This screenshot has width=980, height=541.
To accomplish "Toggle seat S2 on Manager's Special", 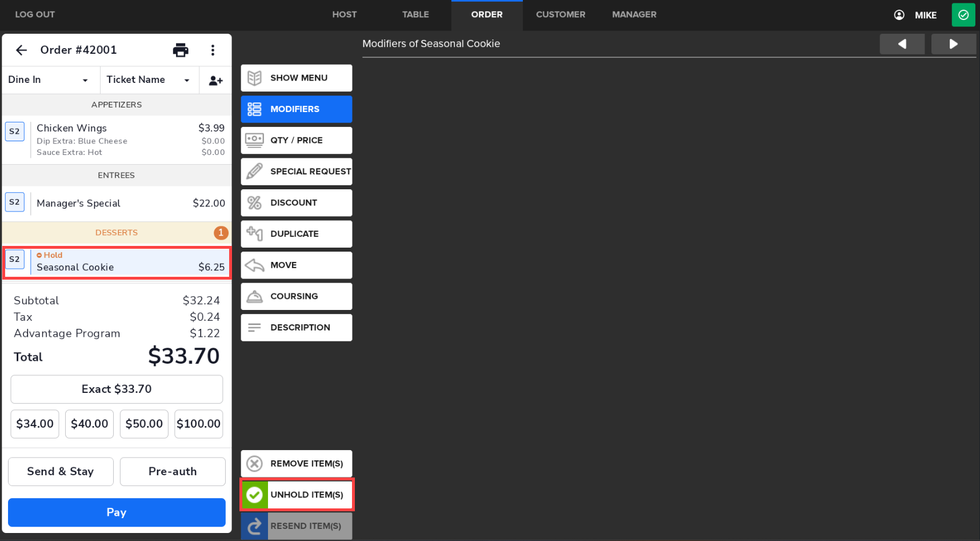I will pyautogui.click(x=15, y=202).
